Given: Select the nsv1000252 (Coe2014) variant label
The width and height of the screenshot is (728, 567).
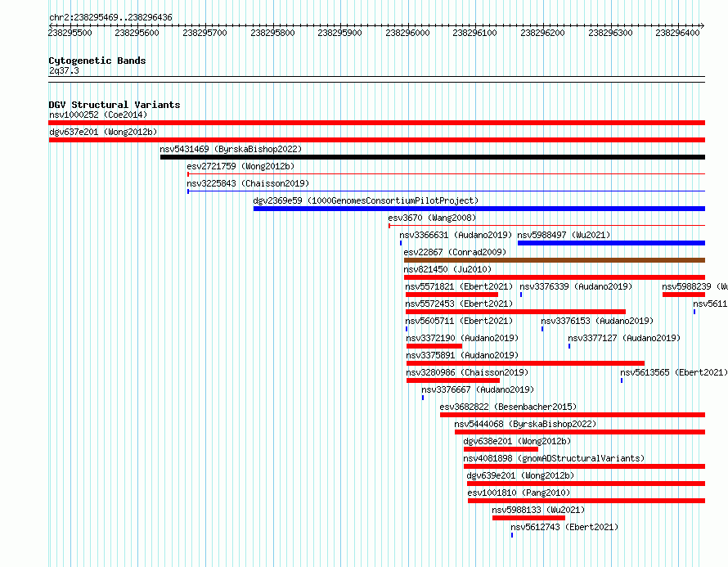Looking at the screenshot, I should pyautogui.click(x=98, y=115).
